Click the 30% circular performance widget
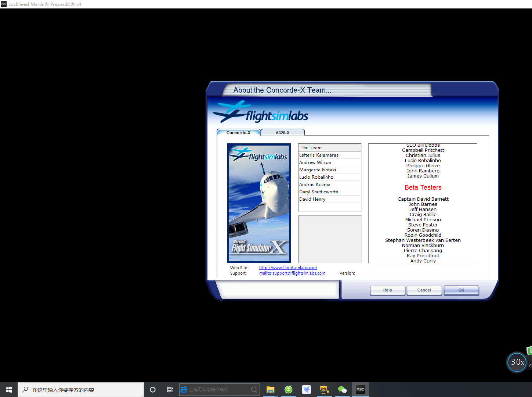This screenshot has width=532, height=397. click(x=517, y=362)
